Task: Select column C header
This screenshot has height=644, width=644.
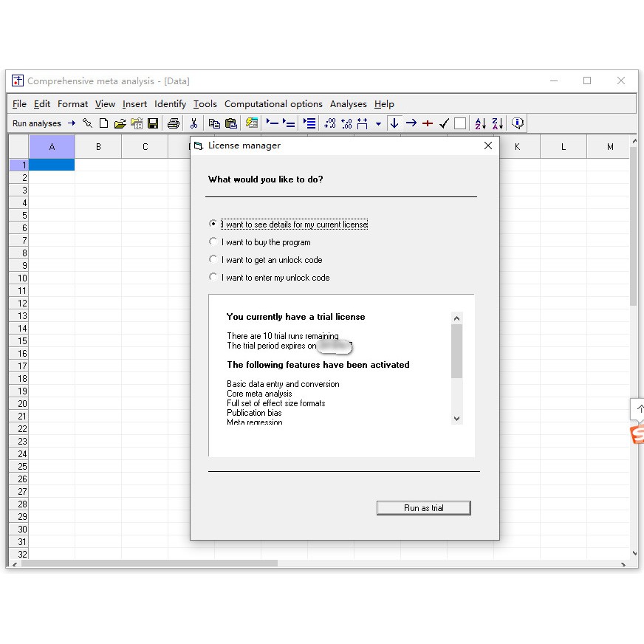Action: (145, 147)
